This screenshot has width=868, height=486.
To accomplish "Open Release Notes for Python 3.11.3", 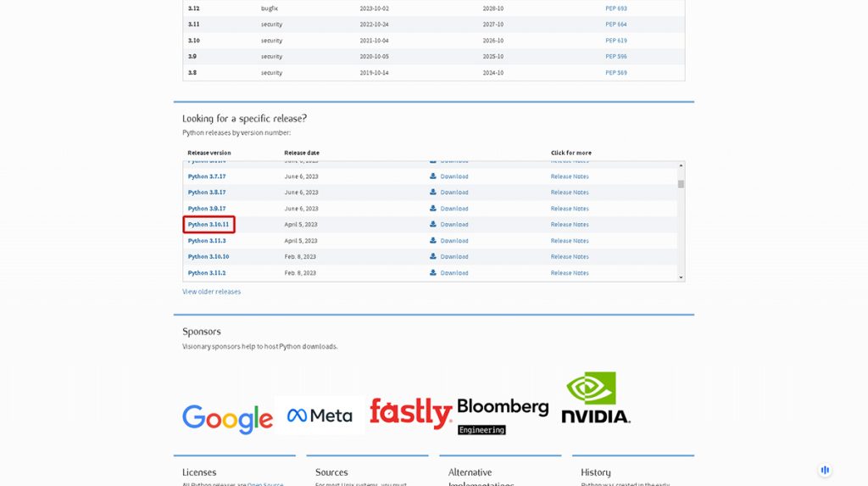I will [570, 241].
